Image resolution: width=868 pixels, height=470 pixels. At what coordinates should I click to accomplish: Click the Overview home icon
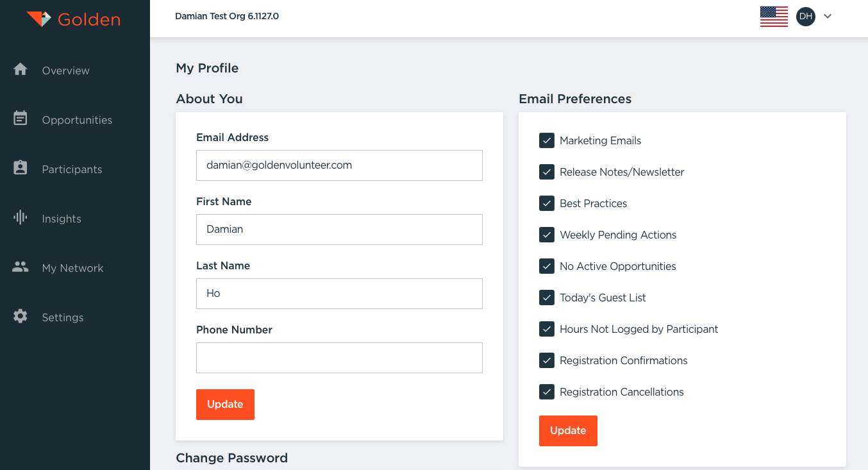coord(21,69)
